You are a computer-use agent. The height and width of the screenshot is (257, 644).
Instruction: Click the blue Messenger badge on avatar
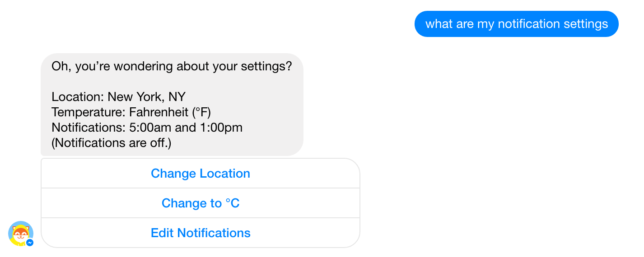point(30,243)
